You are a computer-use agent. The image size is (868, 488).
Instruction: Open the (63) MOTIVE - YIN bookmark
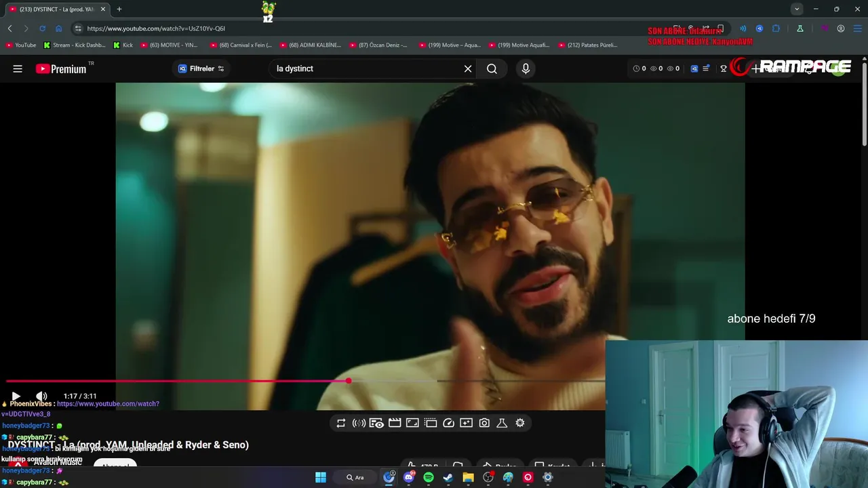(170, 45)
